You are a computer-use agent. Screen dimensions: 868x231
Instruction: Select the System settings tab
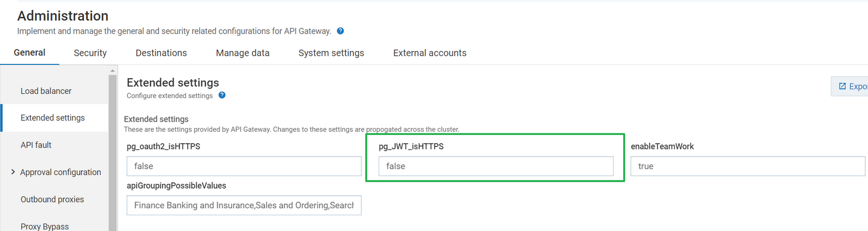[x=331, y=53]
